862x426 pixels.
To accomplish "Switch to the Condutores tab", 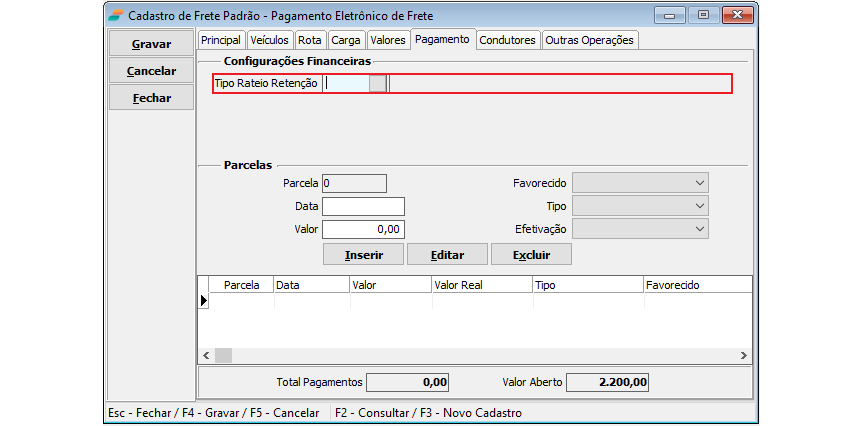I will coord(508,40).
